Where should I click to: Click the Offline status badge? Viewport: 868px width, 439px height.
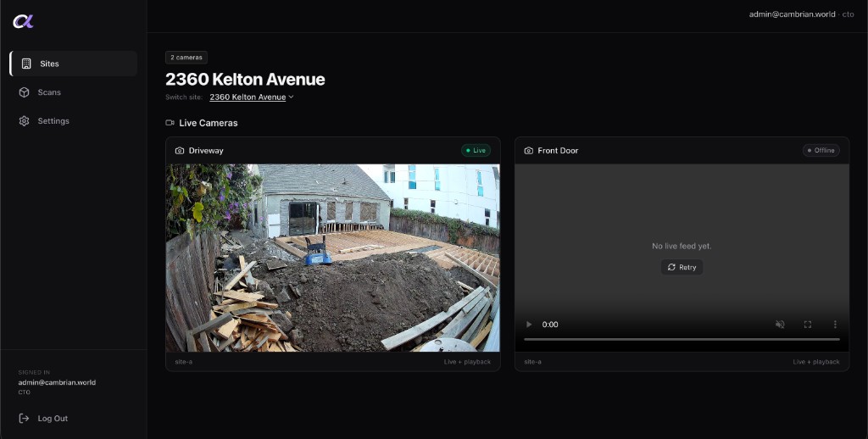point(821,151)
